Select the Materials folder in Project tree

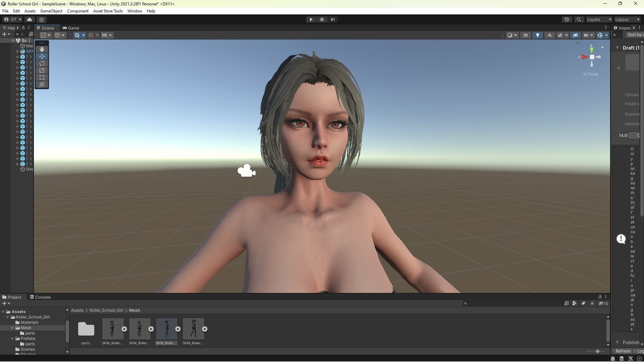(x=29, y=322)
